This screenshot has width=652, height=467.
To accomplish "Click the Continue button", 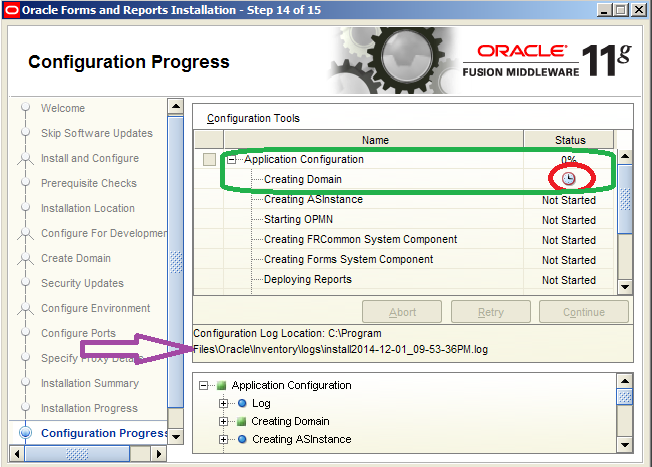I will click(x=584, y=312).
